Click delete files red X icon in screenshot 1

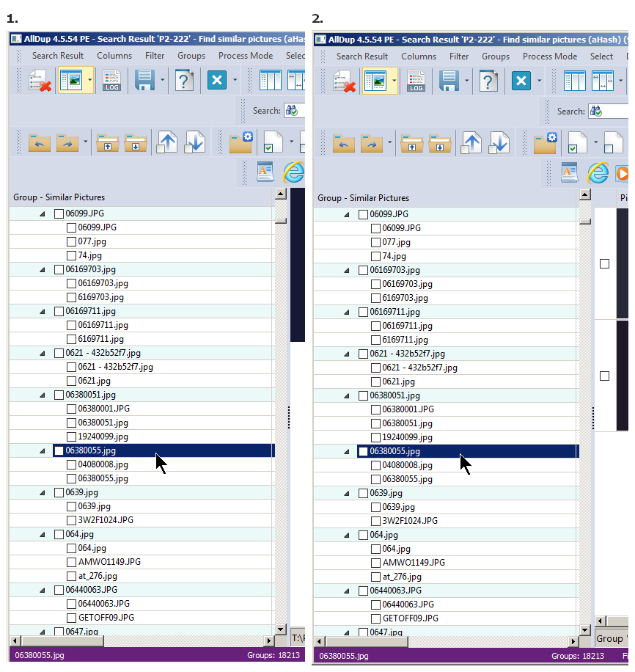[x=40, y=80]
